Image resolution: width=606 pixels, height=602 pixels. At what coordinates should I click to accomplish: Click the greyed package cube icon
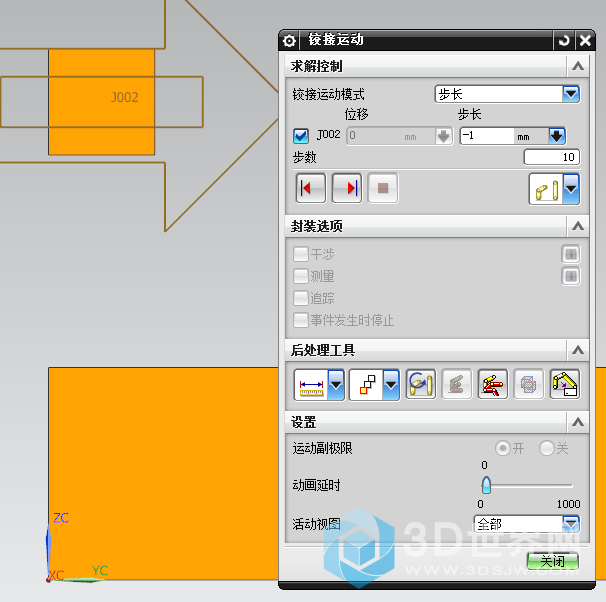(528, 384)
